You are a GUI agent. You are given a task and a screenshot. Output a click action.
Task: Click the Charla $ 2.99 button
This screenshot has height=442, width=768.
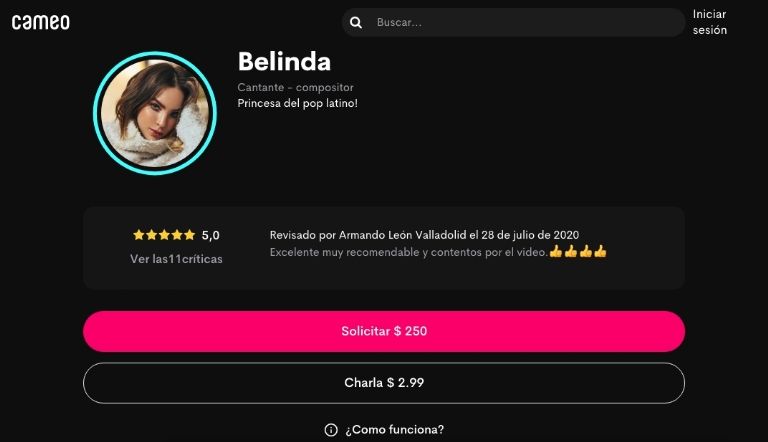click(x=384, y=383)
